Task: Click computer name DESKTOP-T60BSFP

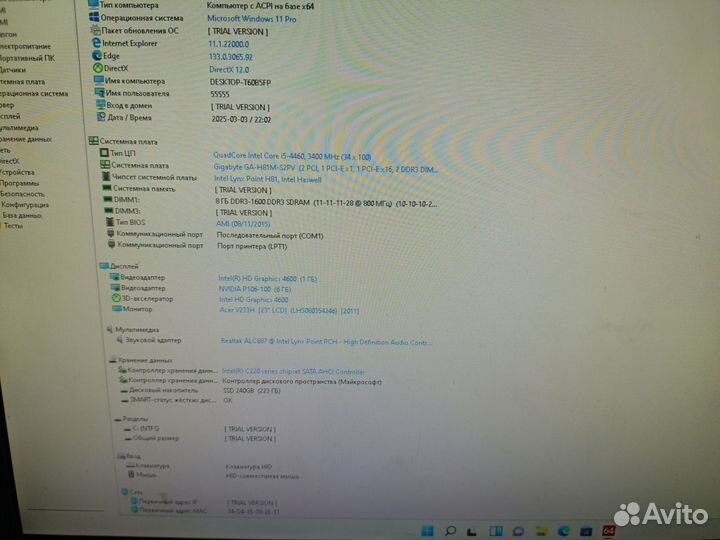Action: pyautogui.click(x=240, y=82)
